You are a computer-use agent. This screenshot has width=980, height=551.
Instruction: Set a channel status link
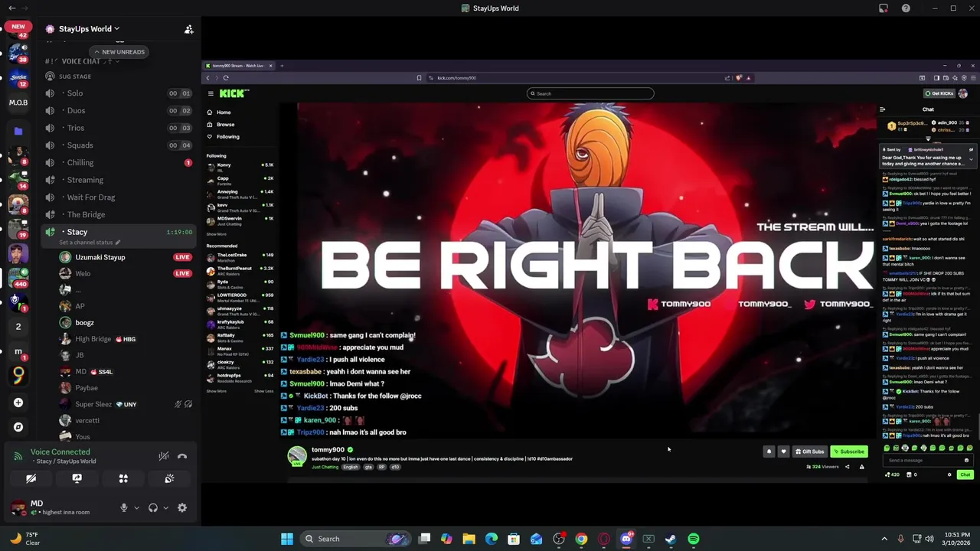(x=90, y=243)
